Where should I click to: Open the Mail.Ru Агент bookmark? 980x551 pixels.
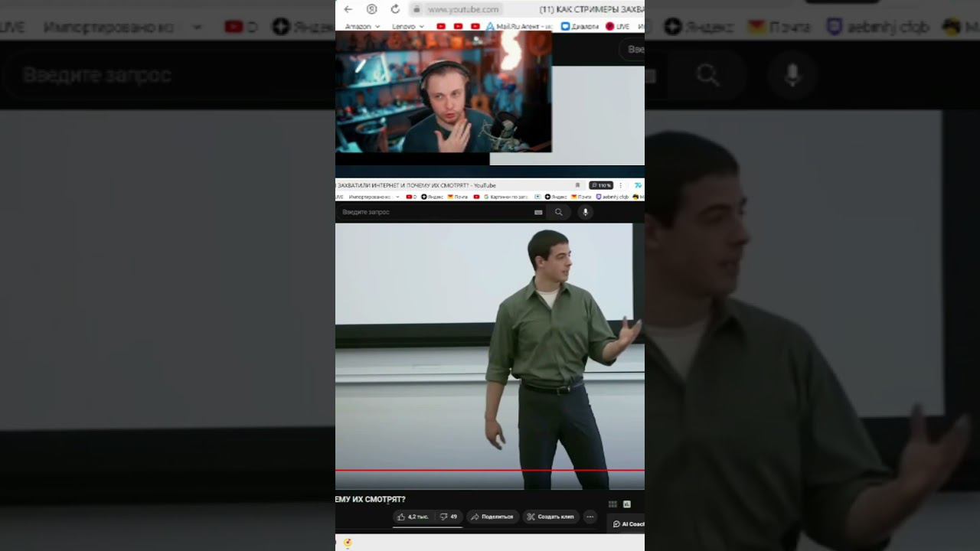point(519,26)
